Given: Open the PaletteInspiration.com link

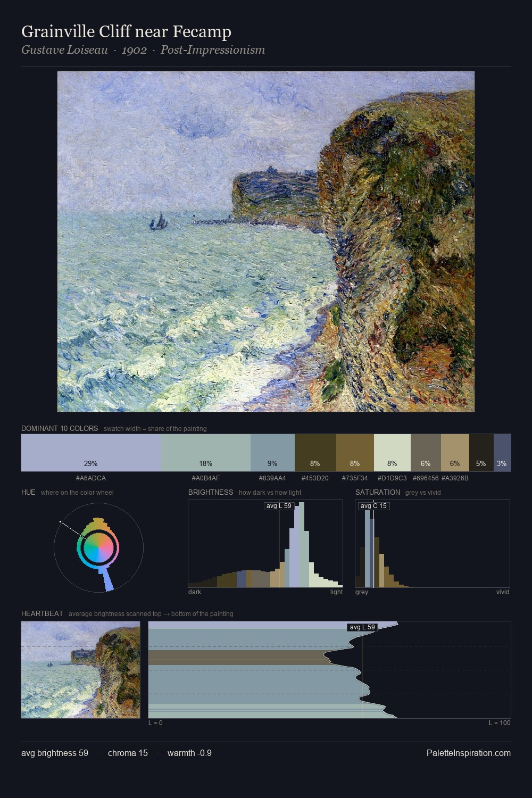Looking at the screenshot, I should [469, 753].
